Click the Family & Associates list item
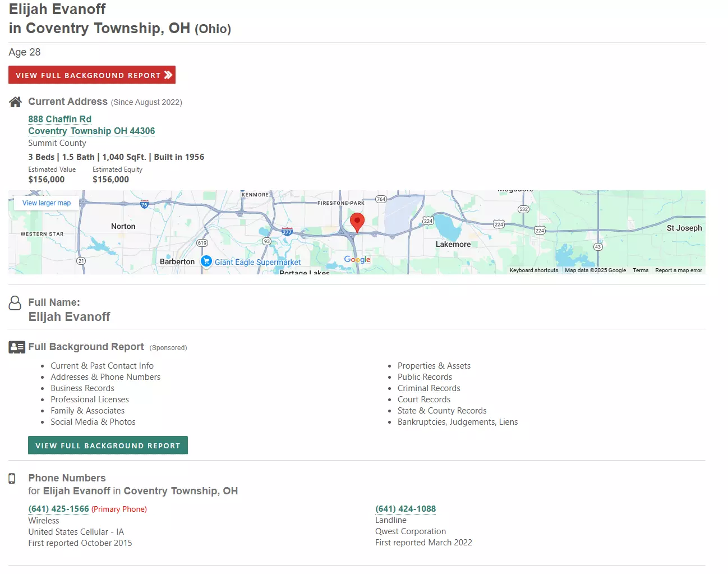 [87, 411]
